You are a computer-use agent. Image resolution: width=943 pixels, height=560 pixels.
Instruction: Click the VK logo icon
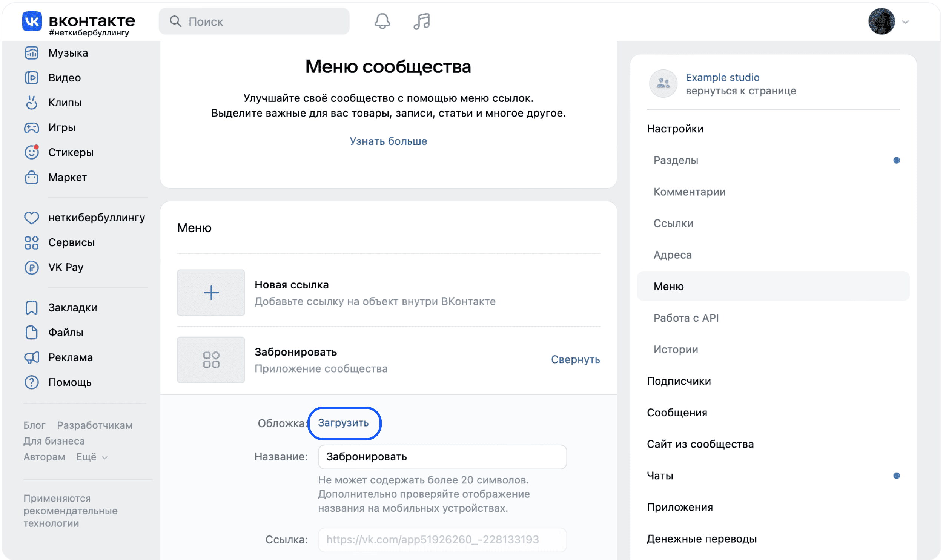click(32, 21)
